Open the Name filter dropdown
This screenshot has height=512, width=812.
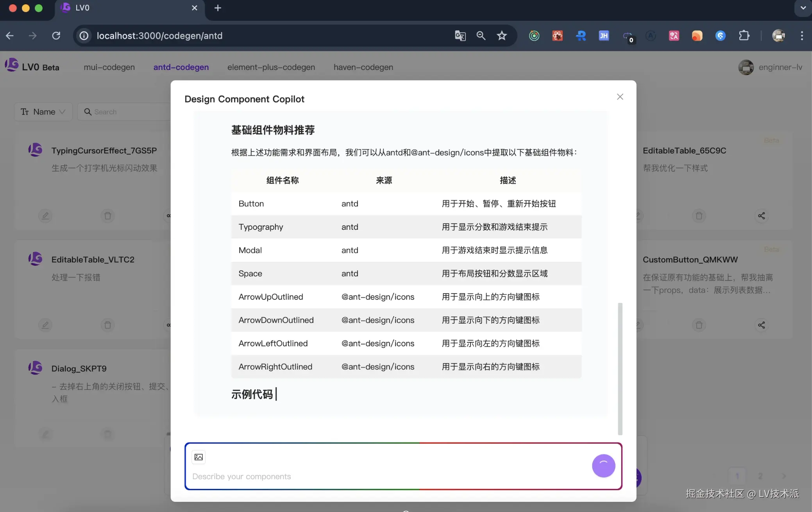pos(43,112)
